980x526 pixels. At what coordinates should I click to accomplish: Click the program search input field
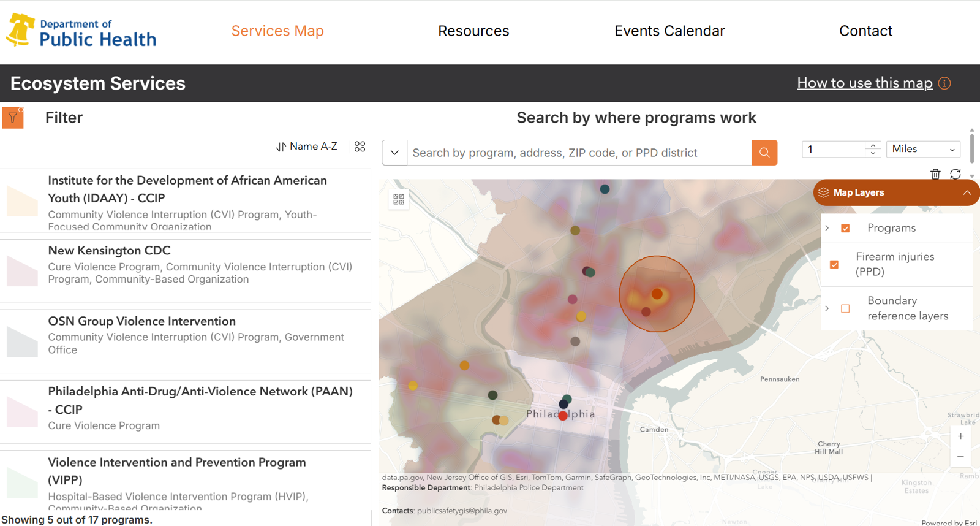579,153
